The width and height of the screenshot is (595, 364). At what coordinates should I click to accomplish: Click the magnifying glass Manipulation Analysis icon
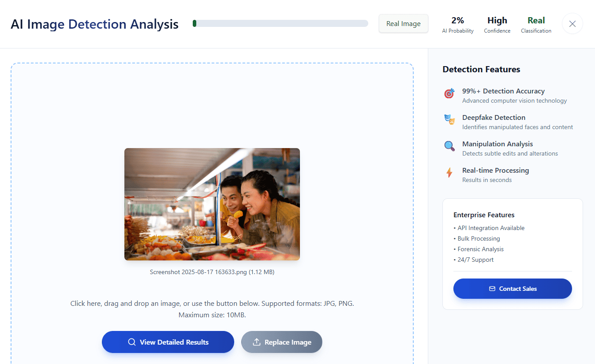pos(449,146)
